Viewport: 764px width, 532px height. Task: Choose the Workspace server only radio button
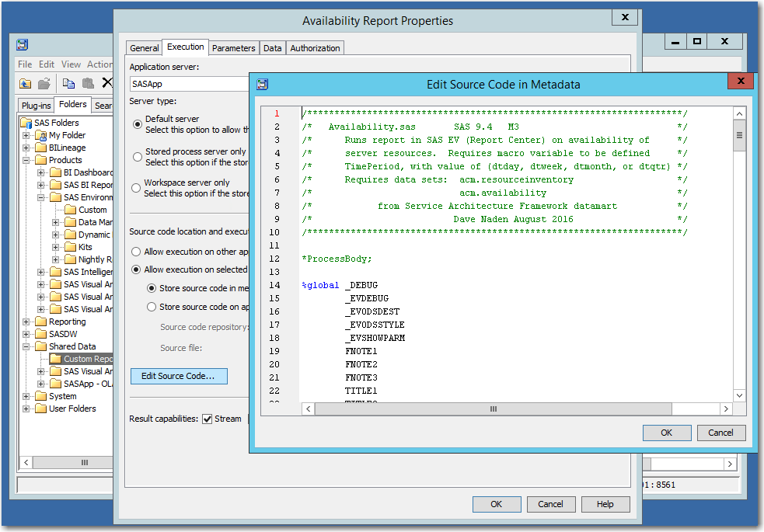[137, 188]
